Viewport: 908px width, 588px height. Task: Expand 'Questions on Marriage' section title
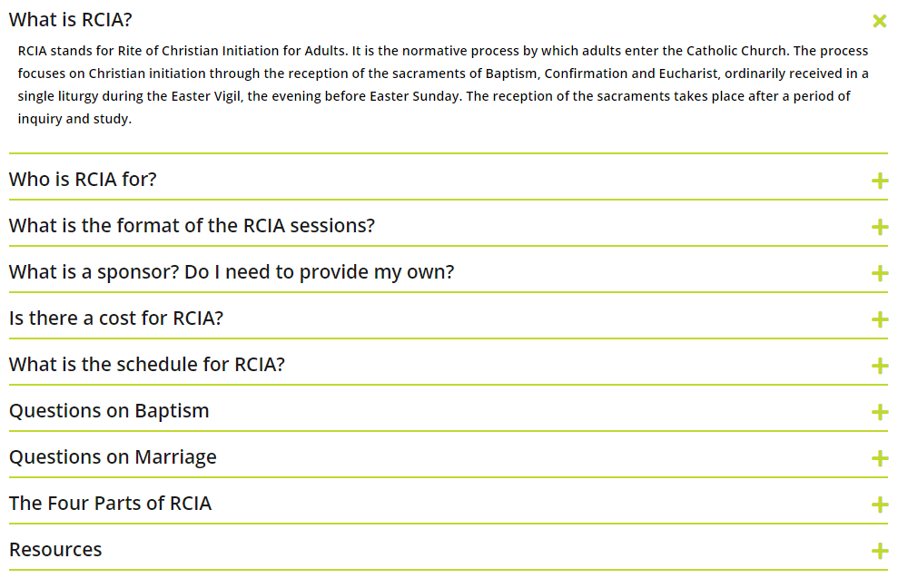pyautogui.click(x=113, y=457)
